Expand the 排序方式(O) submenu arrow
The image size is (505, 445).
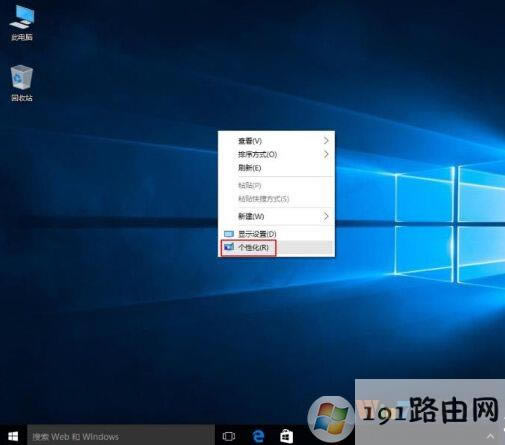click(x=326, y=154)
